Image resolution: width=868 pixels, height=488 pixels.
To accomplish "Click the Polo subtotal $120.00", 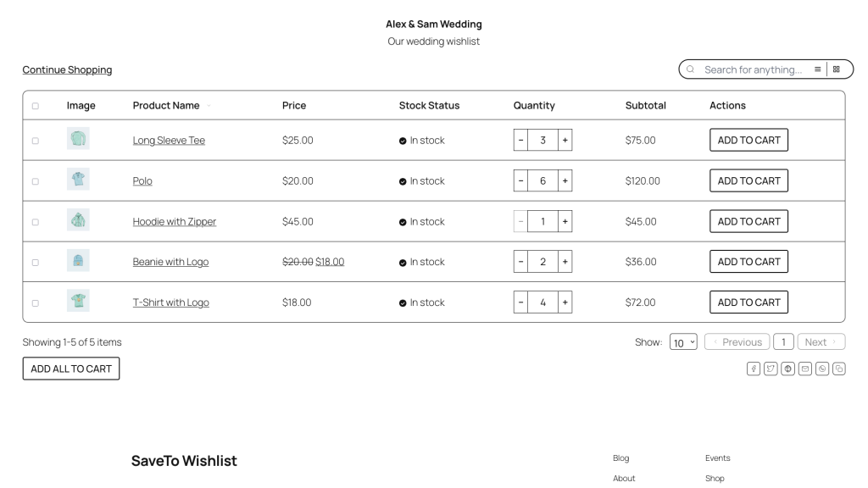I will (643, 181).
